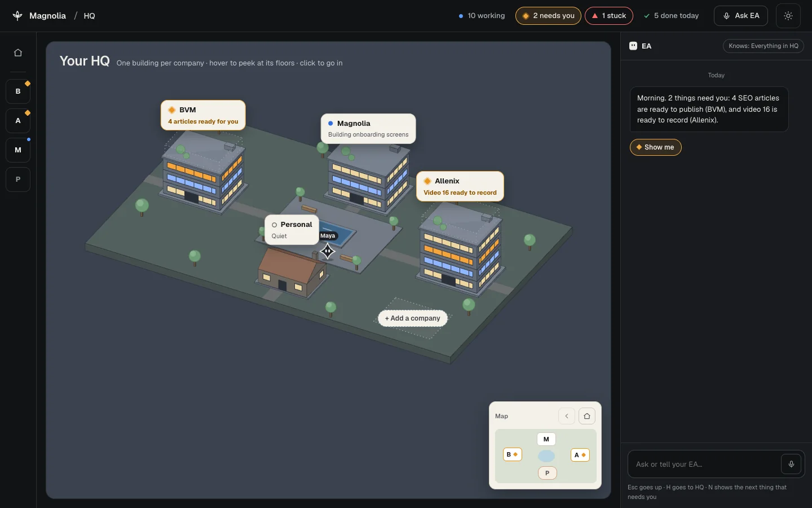Click the HQ breadcrumb in the header

coord(89,16)
